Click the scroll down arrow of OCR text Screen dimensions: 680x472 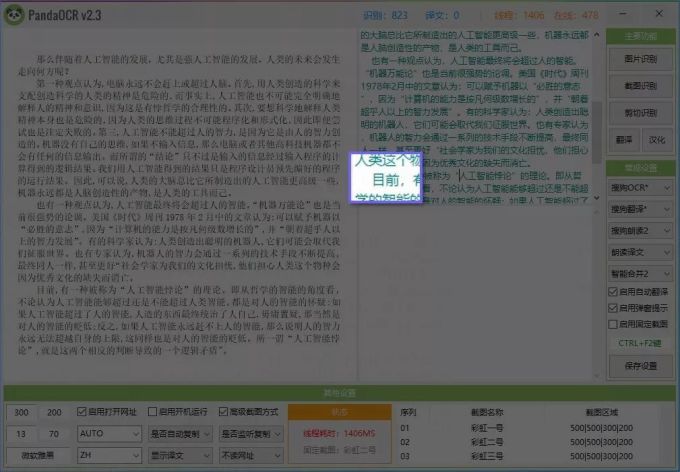tap(597, 198)
